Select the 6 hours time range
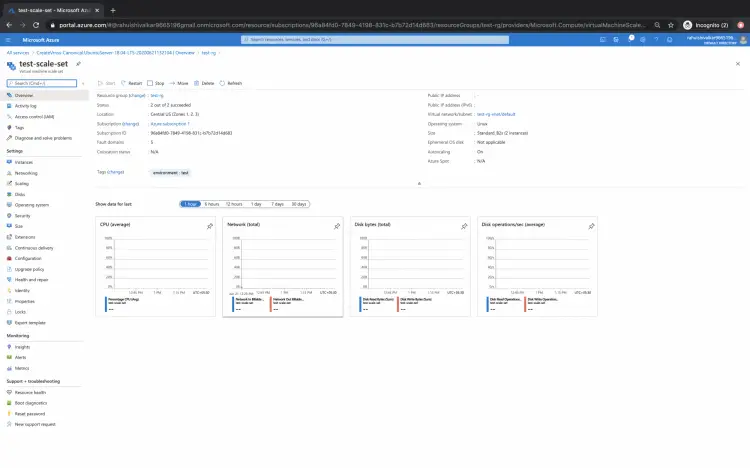Screen dimensions: 750x468 click(x=212, y=204)
